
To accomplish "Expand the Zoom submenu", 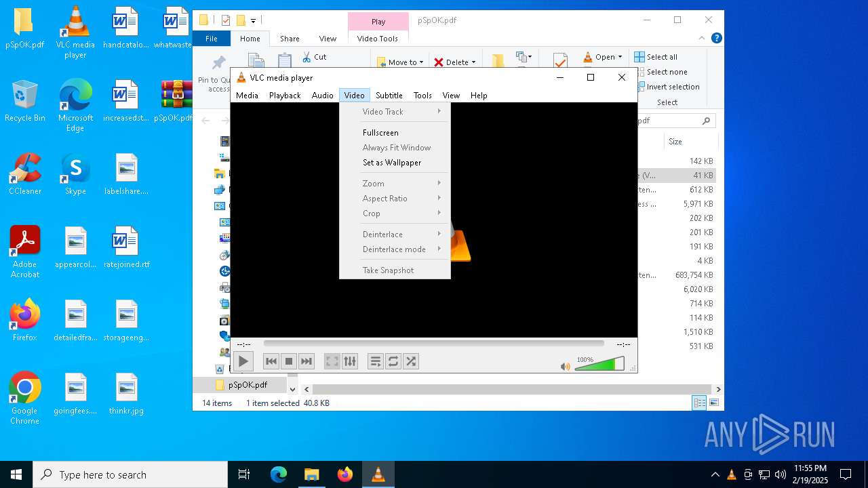I will (x=395, y=184).
